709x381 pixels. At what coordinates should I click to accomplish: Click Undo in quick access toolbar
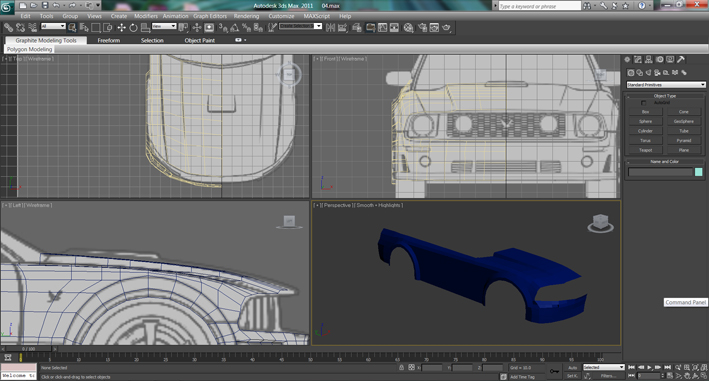point(56,5)
